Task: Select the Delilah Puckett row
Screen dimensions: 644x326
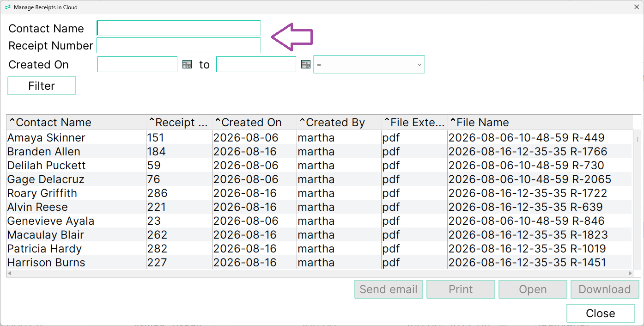Action: (319, 166)
